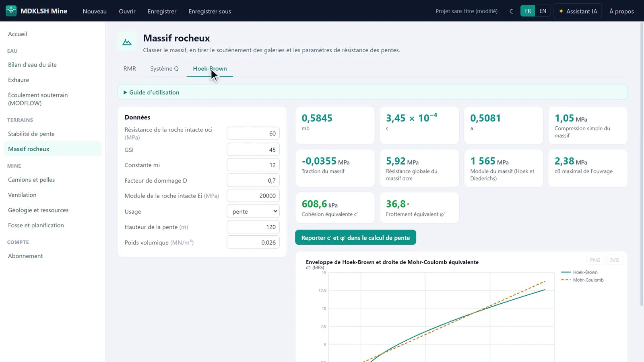The width and height of the screenshot is (644, 362).
Task: Switch language to EN
Action: tap(543, 11)
